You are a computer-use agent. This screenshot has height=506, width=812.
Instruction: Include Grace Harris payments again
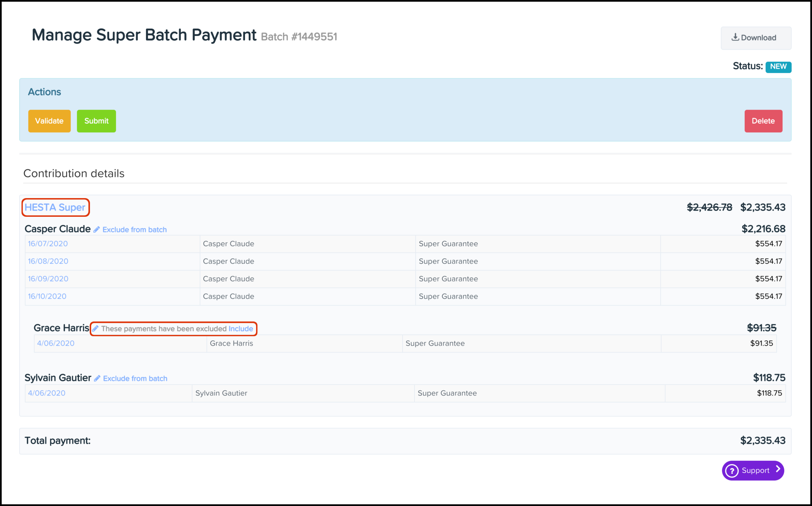pyautogui.click(x=240, y=329)
